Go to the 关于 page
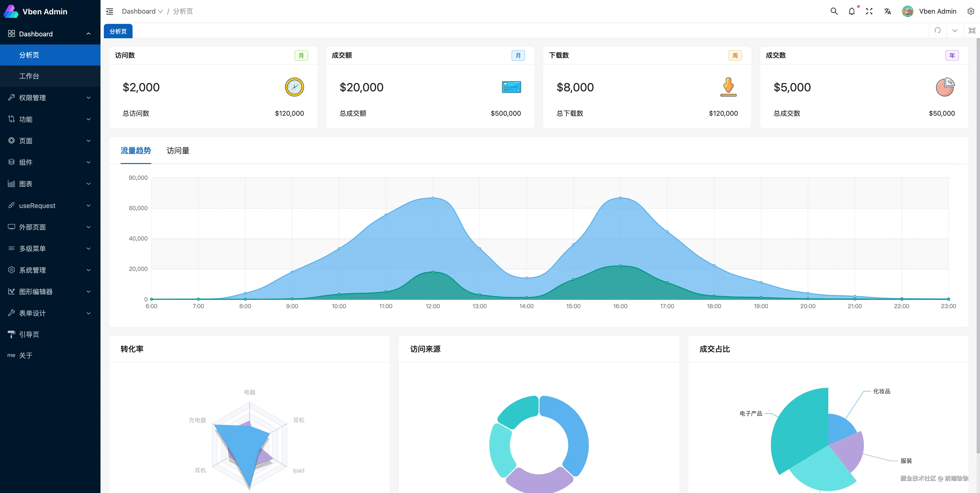 click(26, 355)
